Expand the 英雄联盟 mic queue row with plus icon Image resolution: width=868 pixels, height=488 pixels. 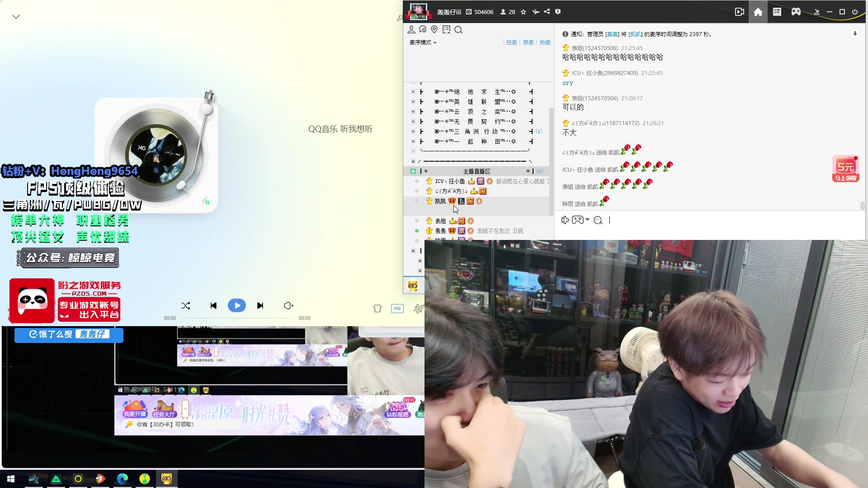(x=413, y=101)
